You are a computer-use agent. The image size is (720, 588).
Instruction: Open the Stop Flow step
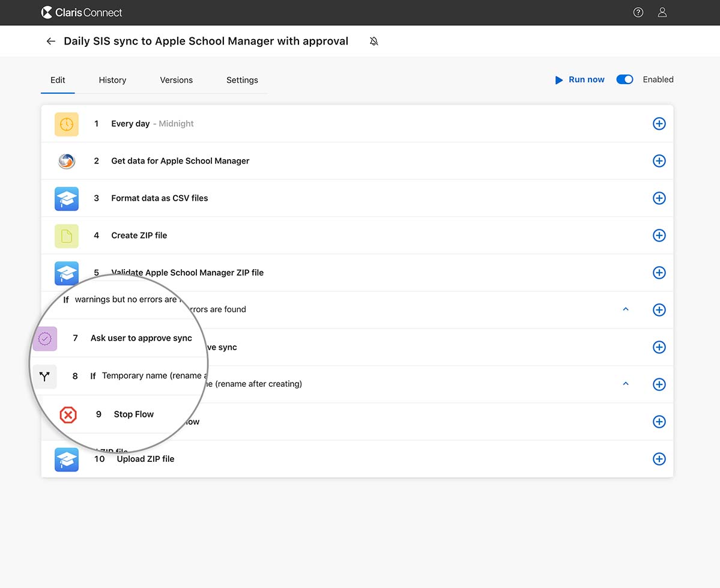click(134, 414)
